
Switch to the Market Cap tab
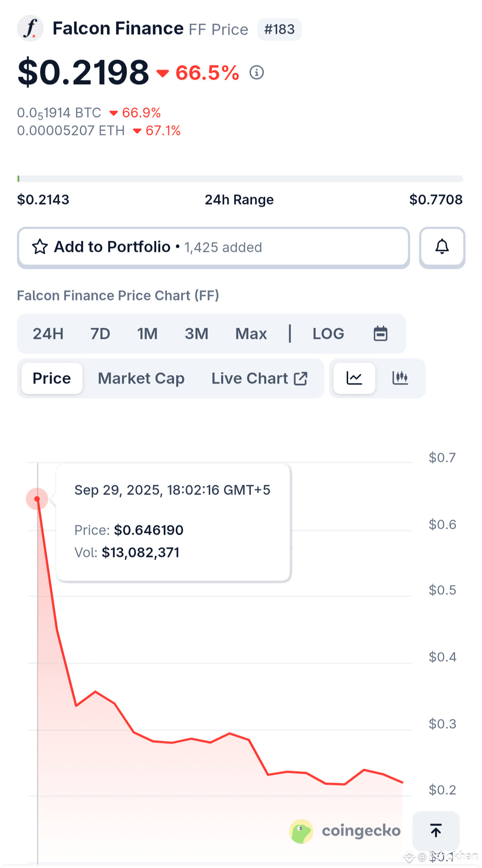141,378
